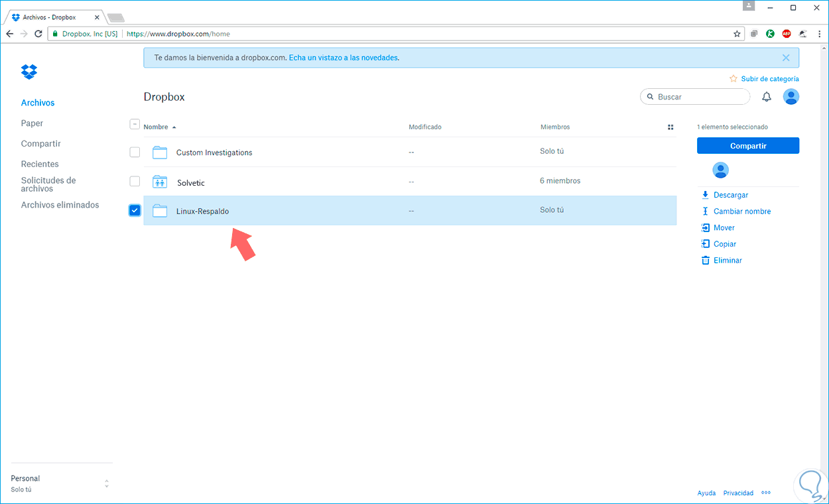Click the Dropbox logo in the sidebar
The height and width of the screenshot is (504, 829).
click(x=29, y=72)
